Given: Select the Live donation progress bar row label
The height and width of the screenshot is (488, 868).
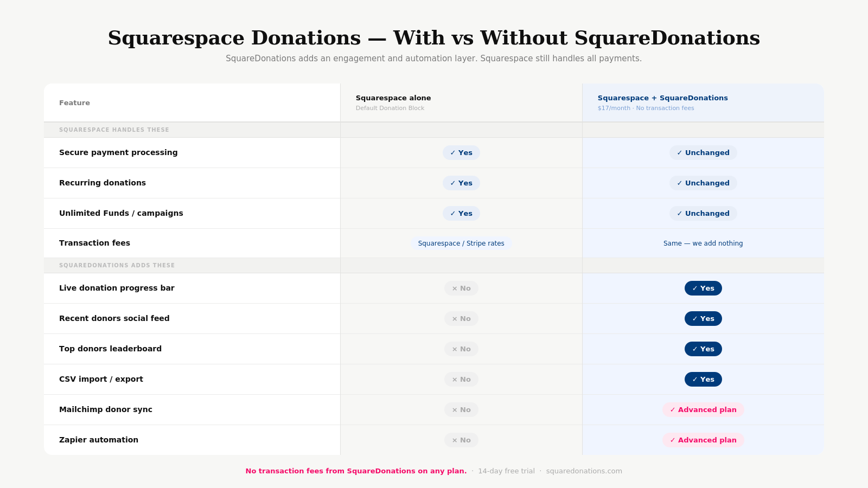Looking at the screenshot, I should pyautogui.click(x=117, y=288).
